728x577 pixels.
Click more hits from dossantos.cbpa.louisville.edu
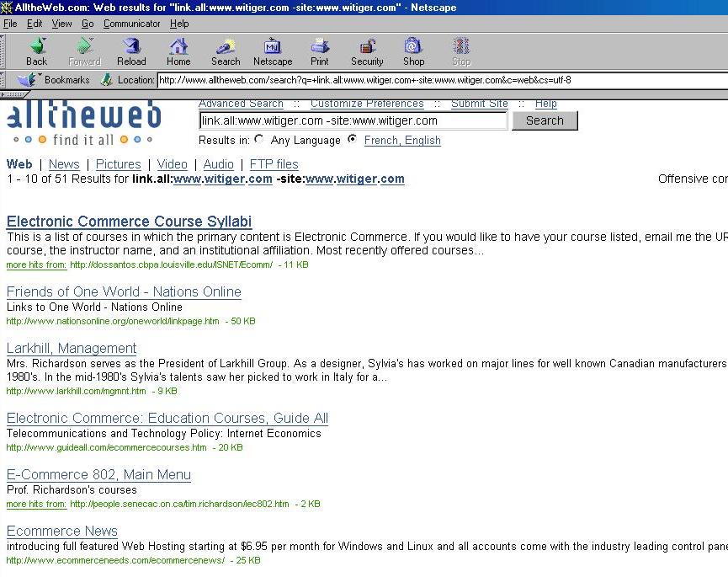pyautogui.click(x=37, y=264)
